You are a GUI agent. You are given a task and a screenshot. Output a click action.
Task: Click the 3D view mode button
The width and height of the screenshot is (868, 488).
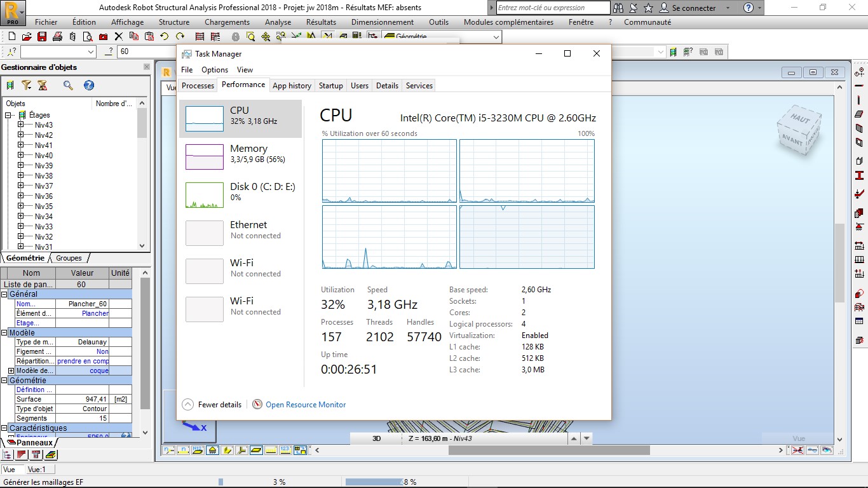click(376, 438)
